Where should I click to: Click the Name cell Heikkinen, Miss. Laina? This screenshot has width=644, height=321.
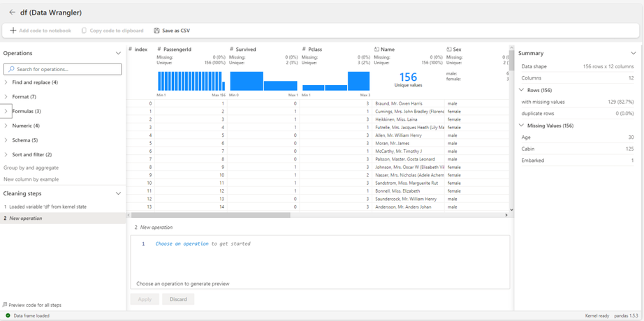tap(408, 119)
